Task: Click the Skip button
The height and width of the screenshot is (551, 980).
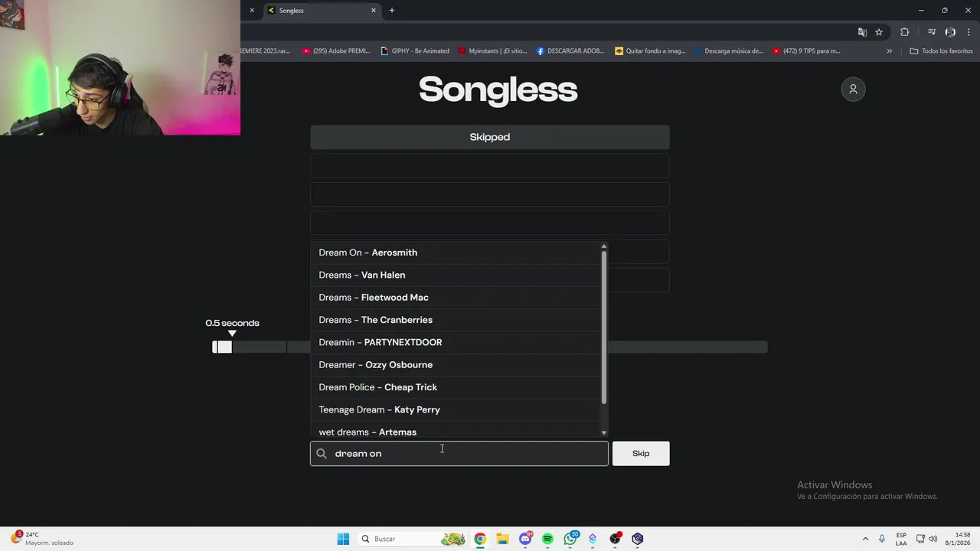Action: click(x=641, y=454)
